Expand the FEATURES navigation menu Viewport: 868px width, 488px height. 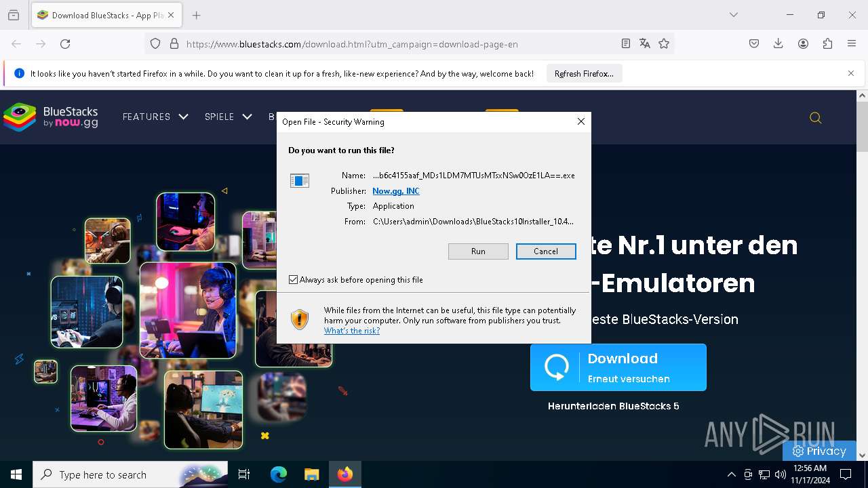155,117
